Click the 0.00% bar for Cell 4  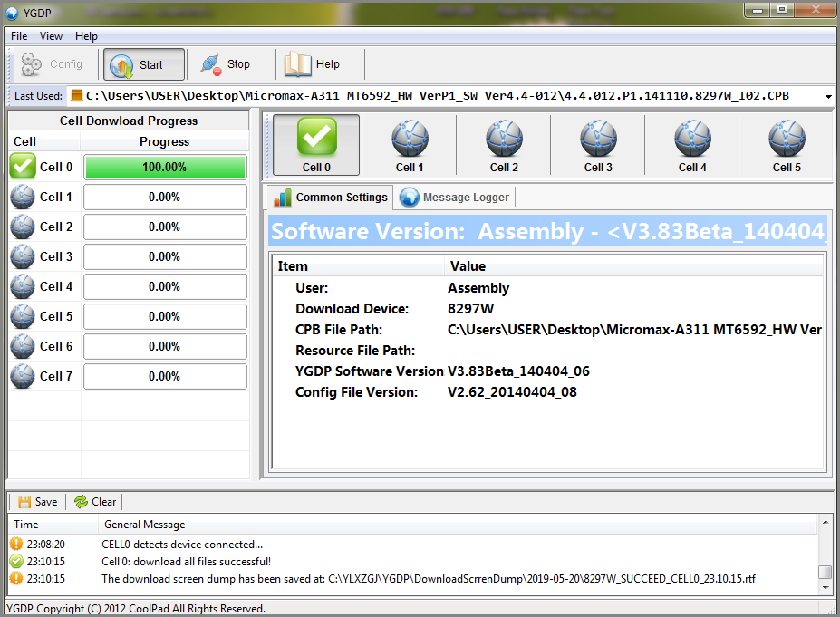(165, 287)
